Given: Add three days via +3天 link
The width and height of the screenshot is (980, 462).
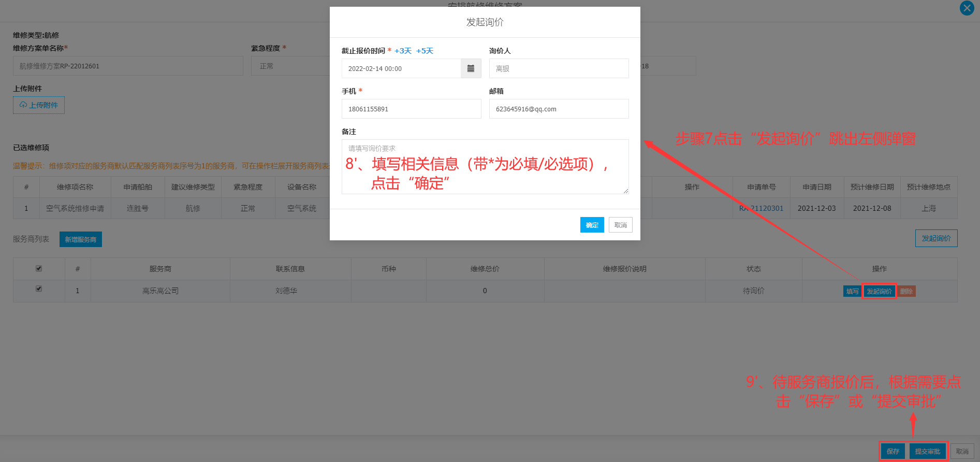Looking at the screenshot, I should (x=403, y=51).
